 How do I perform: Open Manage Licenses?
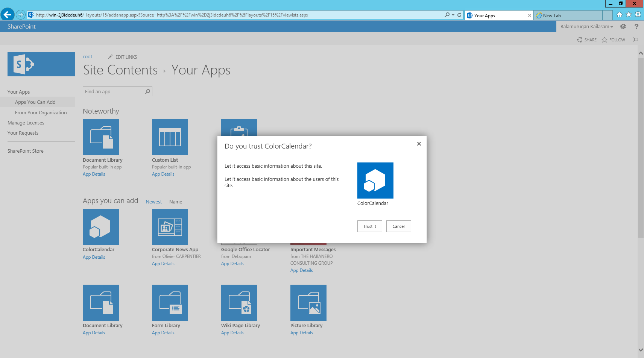[x=26, y=123]
